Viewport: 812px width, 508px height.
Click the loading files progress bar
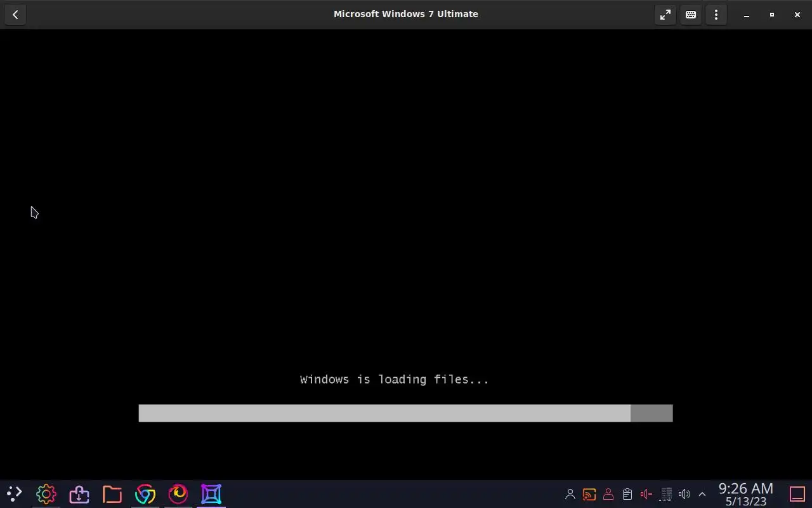point(405,413)
